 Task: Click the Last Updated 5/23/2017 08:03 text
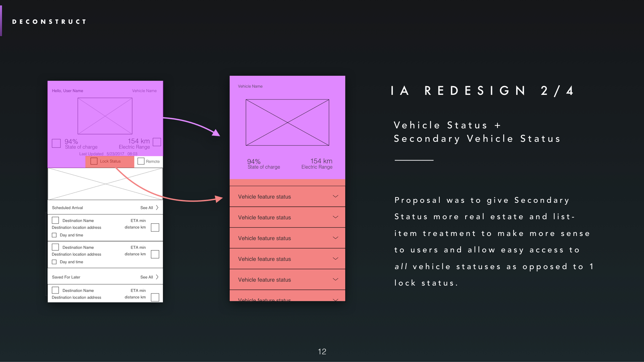[108, 154]
